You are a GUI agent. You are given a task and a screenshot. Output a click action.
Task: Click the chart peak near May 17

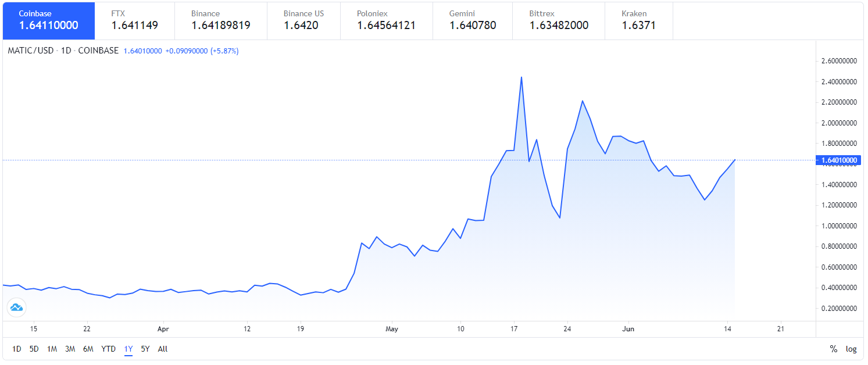521,77
